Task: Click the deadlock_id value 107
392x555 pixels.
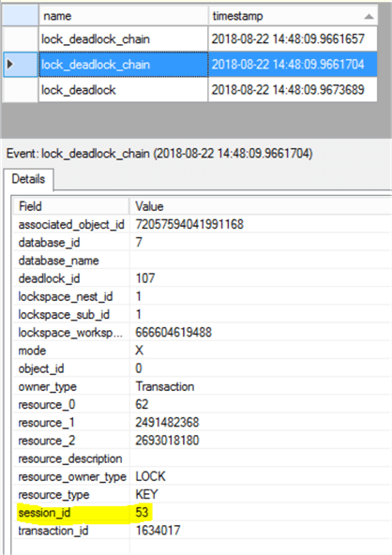Action: coord(145,278)
